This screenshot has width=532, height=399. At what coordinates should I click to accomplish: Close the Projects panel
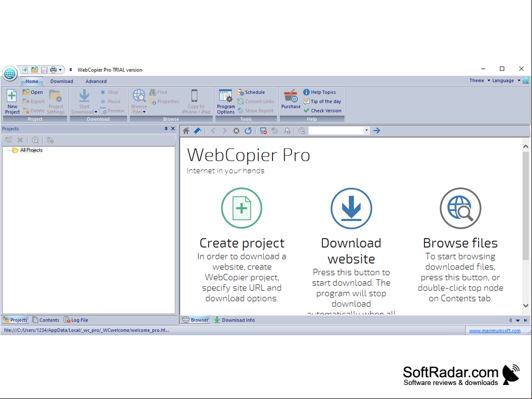click(x=173, y=129)
